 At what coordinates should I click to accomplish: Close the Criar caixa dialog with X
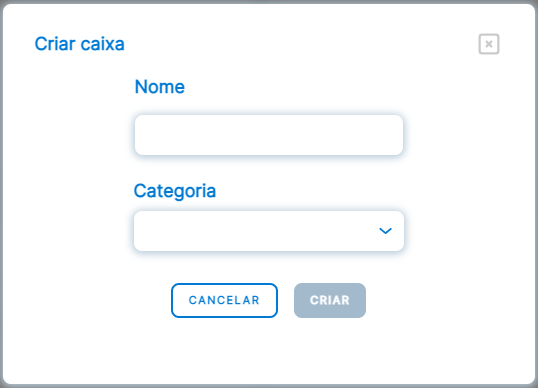click(489, 44)
